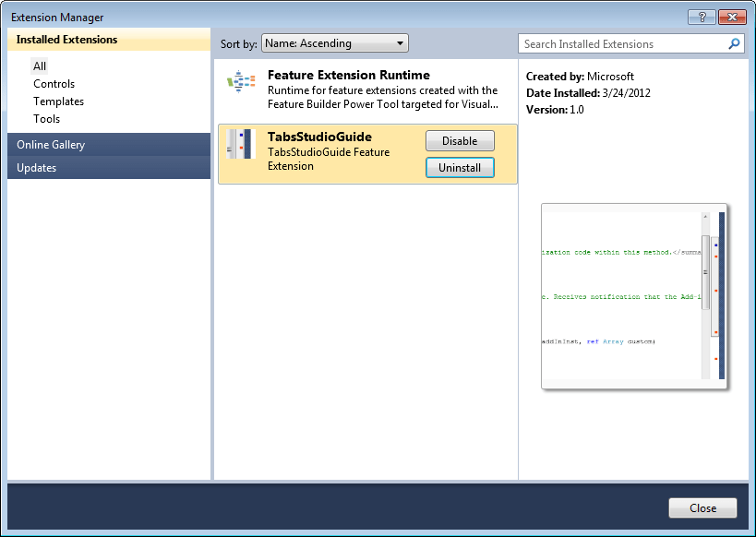Click the code preview thumbnail
The image size is (756, 537).
[633, 295]
